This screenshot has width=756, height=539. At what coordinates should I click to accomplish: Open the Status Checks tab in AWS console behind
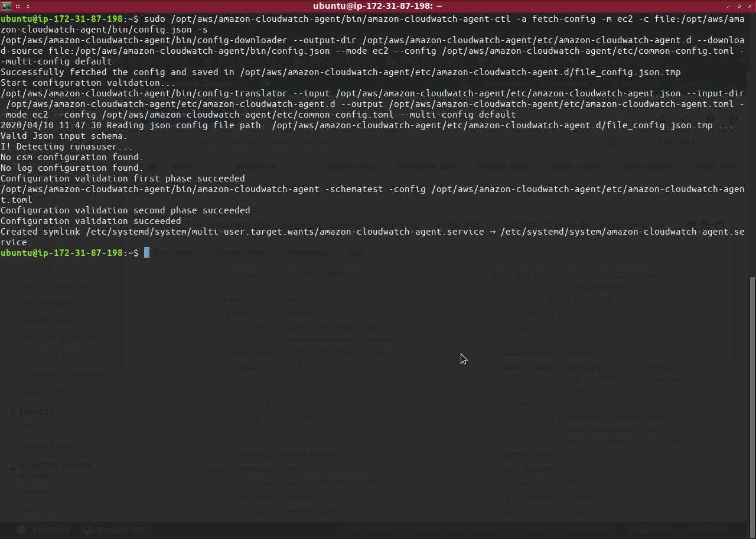pyautogui.click(x=243, y=252)
